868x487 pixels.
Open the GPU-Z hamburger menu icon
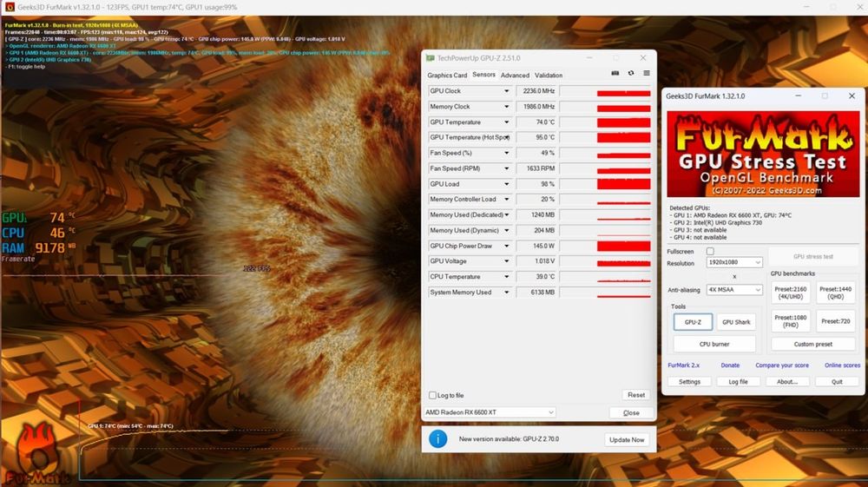(x=646, y=73)
